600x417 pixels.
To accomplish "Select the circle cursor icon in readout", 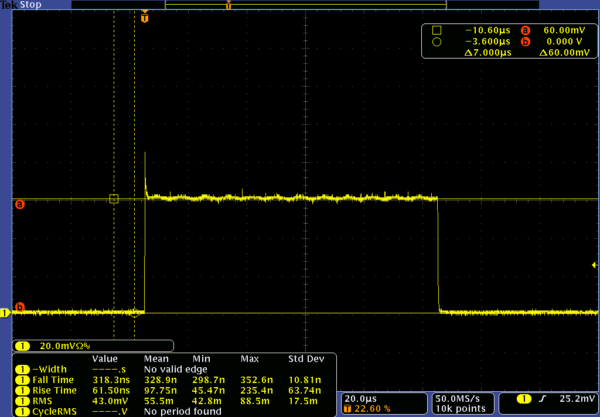I will point(437,42).
